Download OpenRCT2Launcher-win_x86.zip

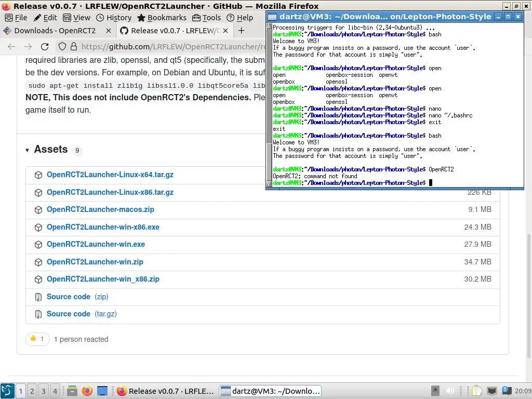click(x=103, y=279)
